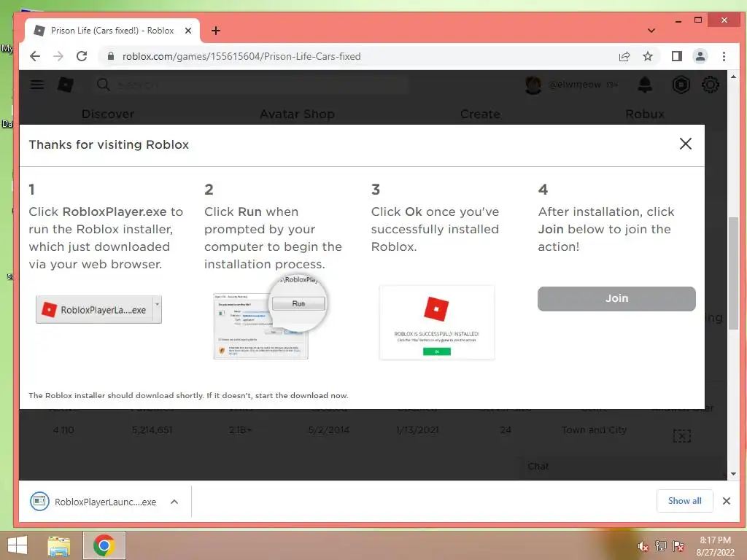Reload the Roblox page
The width and height of the screenshot is (747, 560).
click(x=82, y=56)
